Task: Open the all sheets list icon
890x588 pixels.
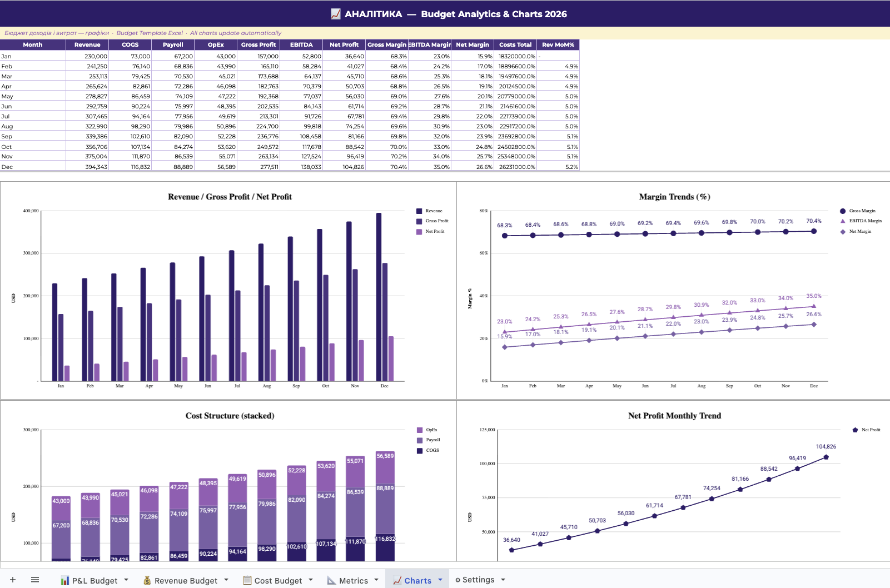Action: (35, 580)
